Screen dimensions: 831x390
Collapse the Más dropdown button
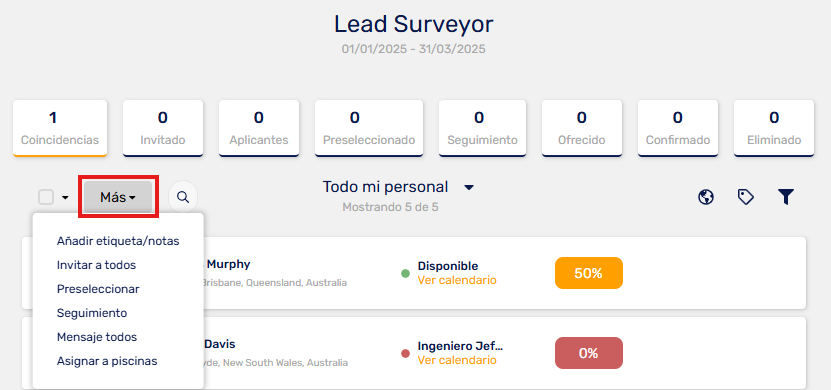(x=118, y=197)
